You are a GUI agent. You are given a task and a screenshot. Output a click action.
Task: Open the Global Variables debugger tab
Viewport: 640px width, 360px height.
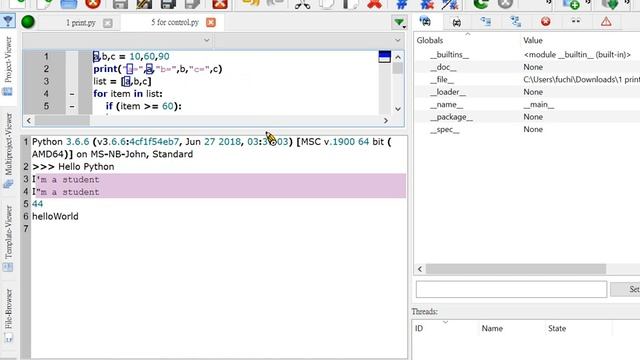point(425,22)
